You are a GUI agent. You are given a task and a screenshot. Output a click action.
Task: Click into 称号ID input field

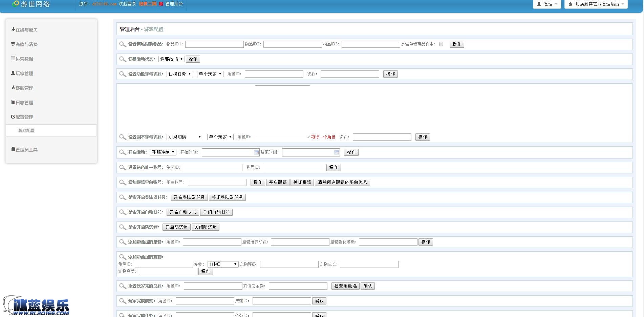coord(293,167)
